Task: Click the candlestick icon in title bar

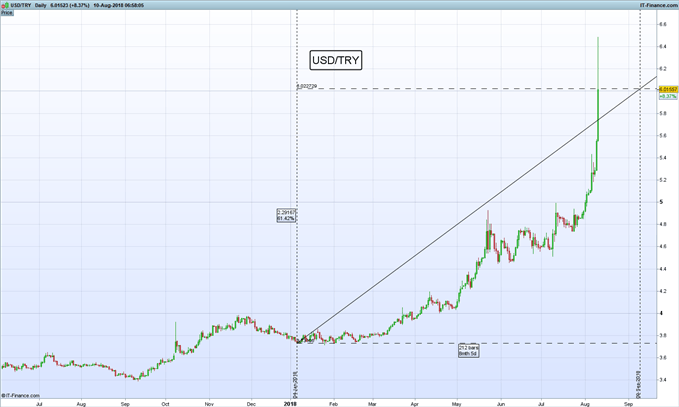Action: 6,5
